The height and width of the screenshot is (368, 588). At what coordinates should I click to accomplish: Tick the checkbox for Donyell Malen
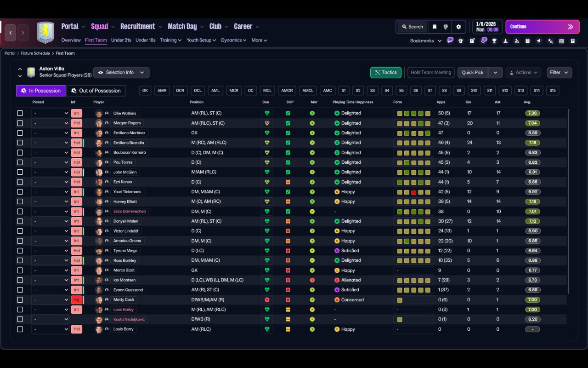tap(20, 221)
